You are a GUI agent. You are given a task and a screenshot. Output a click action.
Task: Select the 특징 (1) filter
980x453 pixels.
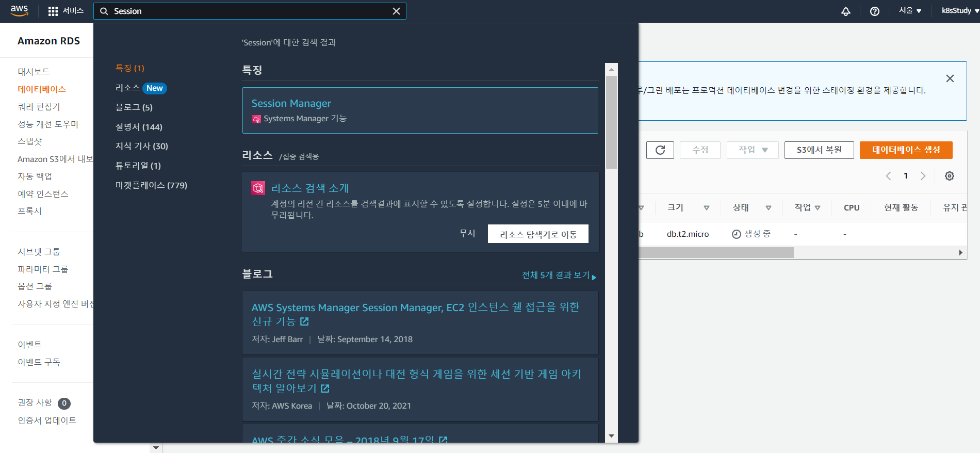[130, 68]
